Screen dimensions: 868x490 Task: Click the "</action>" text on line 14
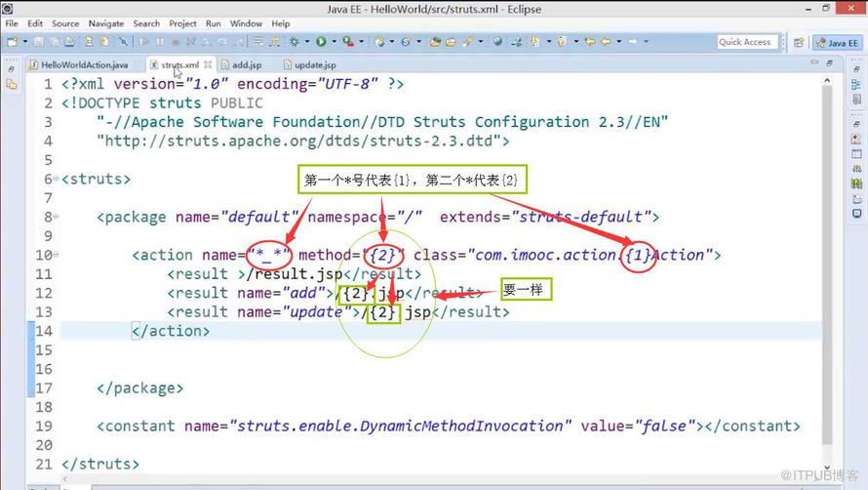[171, 331]
